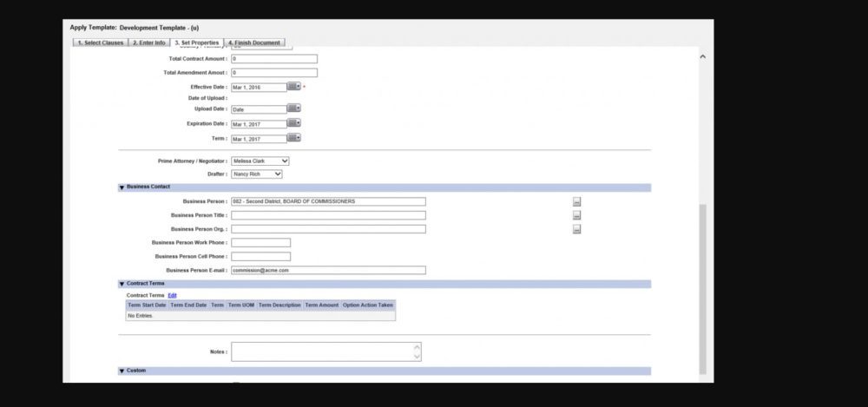868x407 pixels.
Task: Switch to the 1. Select Clauses tab
Action: [99, 43]
